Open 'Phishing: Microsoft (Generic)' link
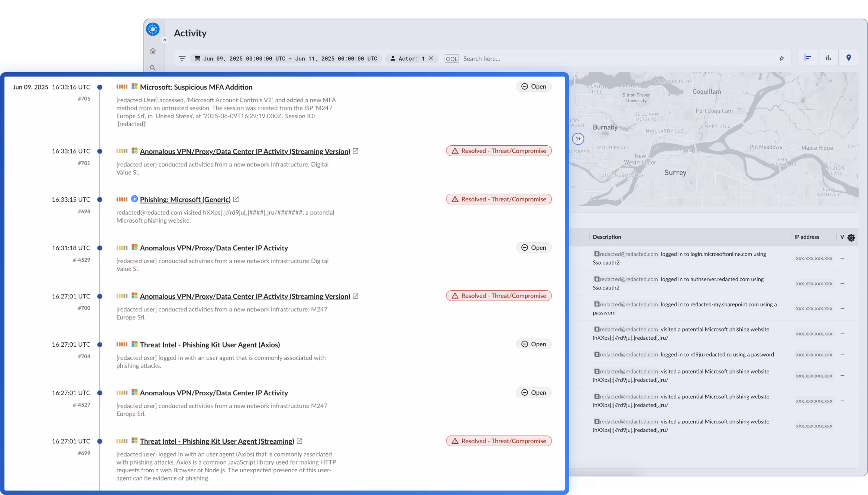Viewport: 868px width, 495px height. click(x=185, y=200)
